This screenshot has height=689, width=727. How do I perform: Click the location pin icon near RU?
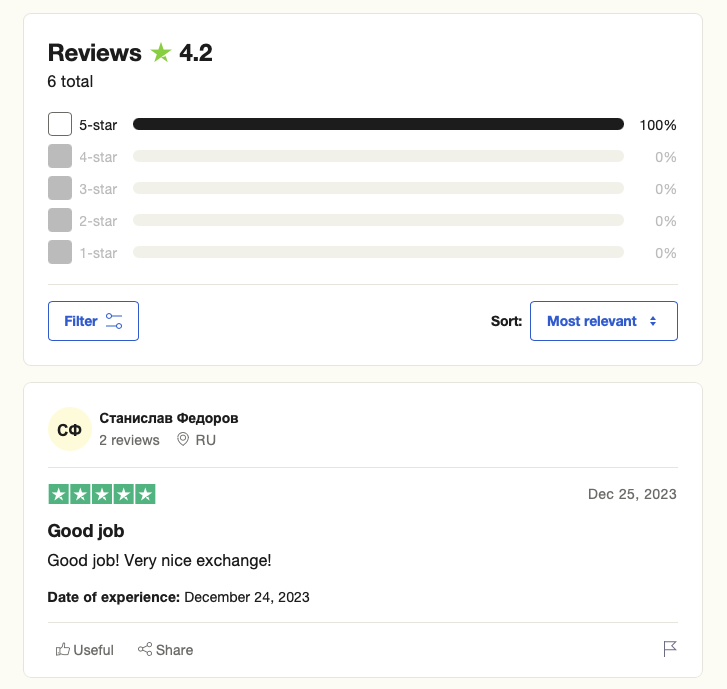[183, 440]
